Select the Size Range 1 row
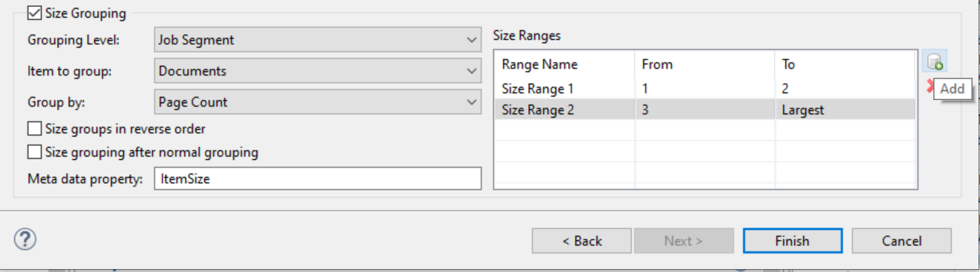The image size is (980, 272). pos(704,88)
